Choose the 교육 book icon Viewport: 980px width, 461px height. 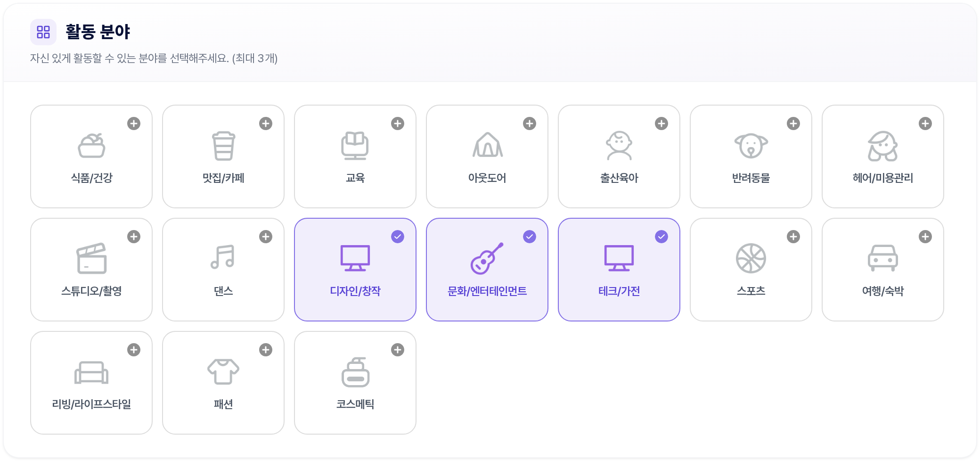[355, 145]
